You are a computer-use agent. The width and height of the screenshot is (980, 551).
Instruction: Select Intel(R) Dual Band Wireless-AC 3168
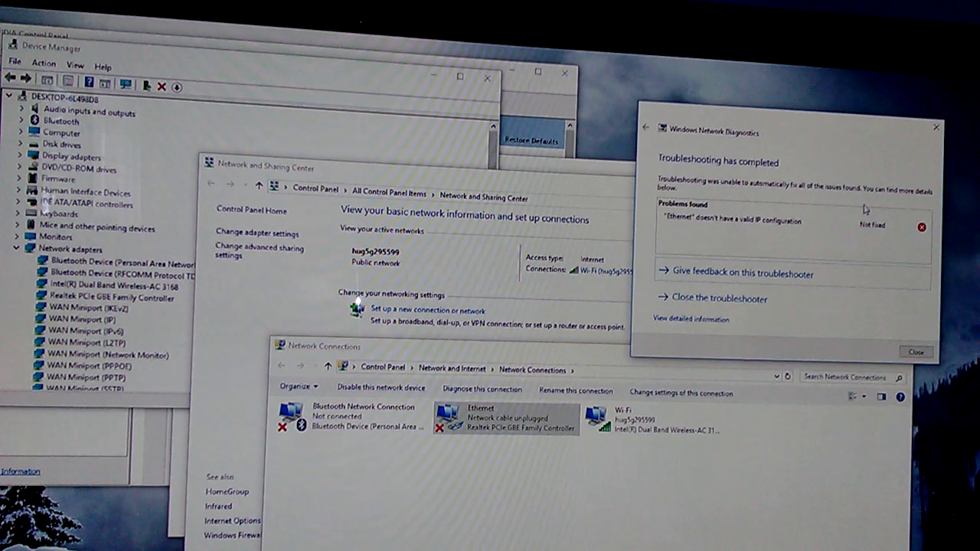pyautogui.click(x=115, y=285)
